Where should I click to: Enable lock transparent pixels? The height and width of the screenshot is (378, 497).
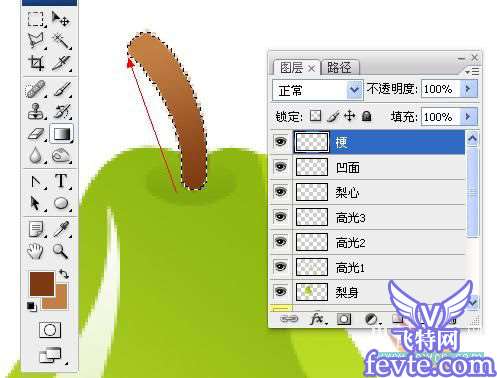(x=315, y=116)
